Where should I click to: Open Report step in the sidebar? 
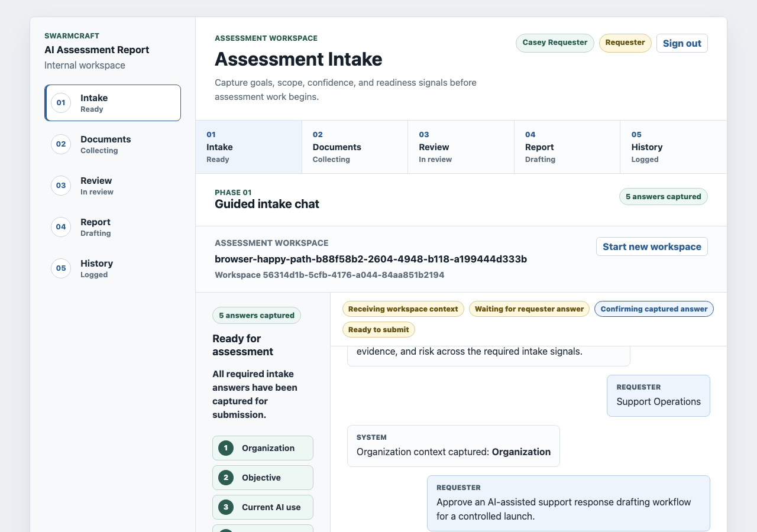pos(112,227)
